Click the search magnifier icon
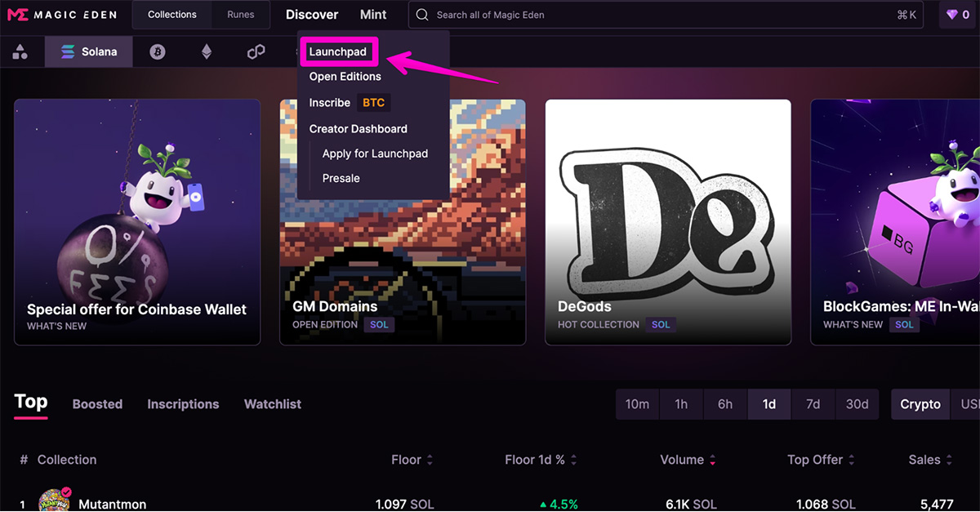980x512 pixels. tap(422, 15)
